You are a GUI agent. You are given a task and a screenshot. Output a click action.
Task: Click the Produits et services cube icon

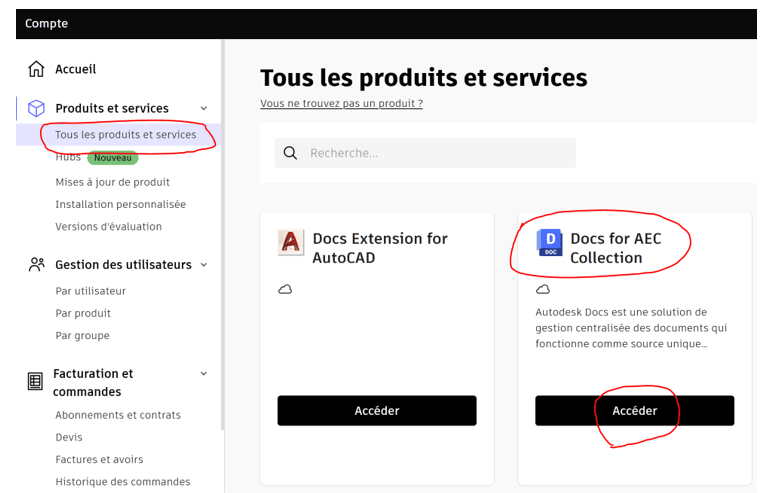pyautogui.click(x=36, y=108)
